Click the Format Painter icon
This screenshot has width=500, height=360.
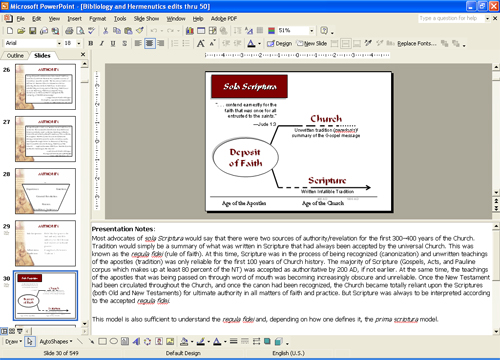click(140, 31)
